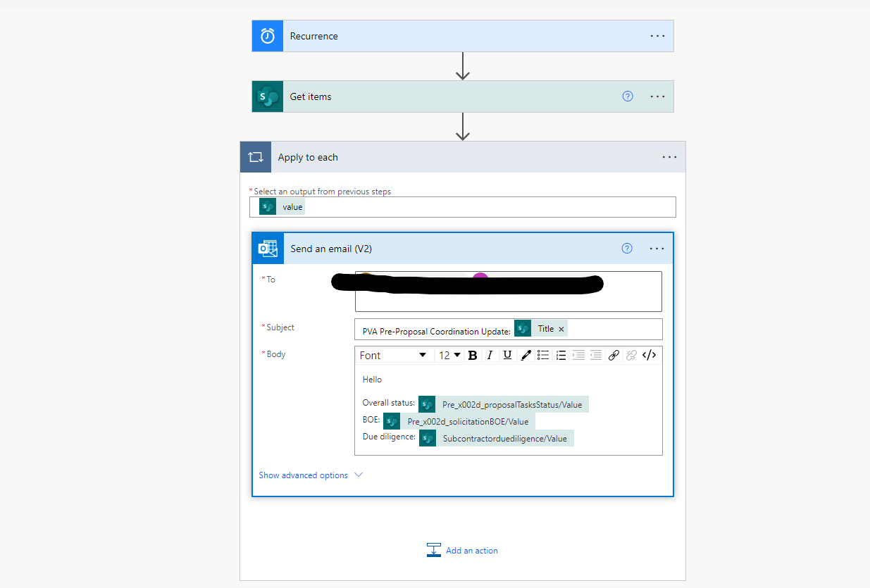Click the SharePoint icon on Get items
870x588 pixels.
267,96
